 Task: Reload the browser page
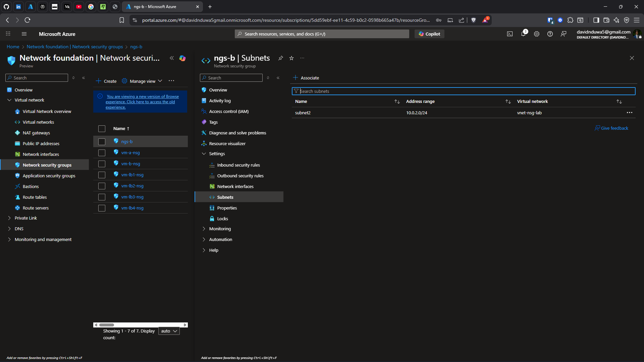click(28, 20)
